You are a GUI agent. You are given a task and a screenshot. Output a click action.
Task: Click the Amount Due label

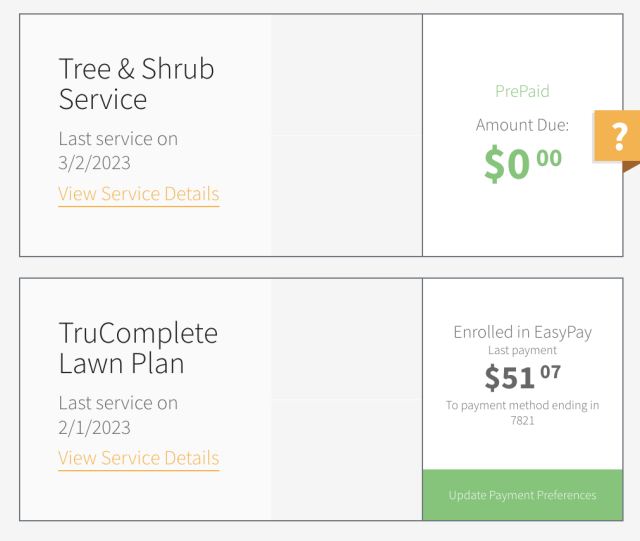522,125
